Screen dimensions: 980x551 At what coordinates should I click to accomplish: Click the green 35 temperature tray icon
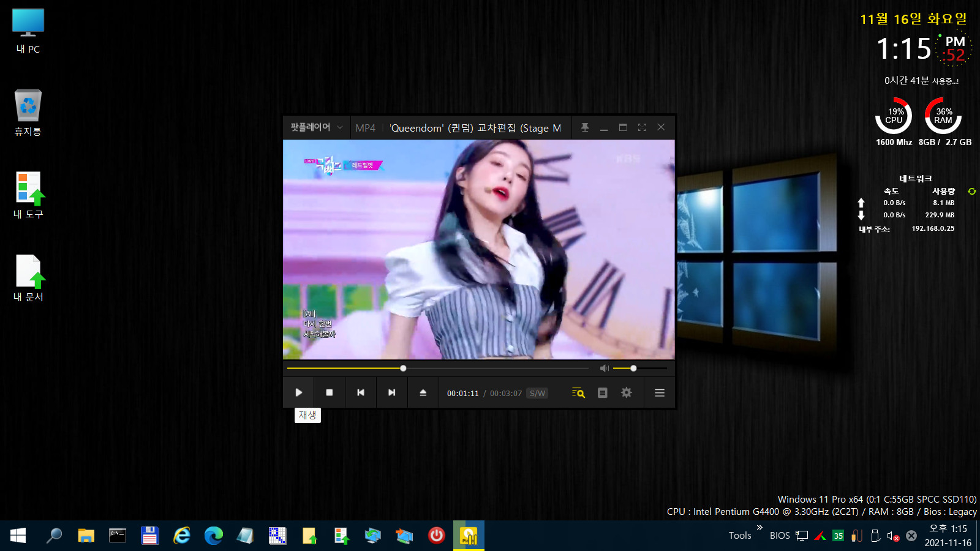(x=839, y=536)
